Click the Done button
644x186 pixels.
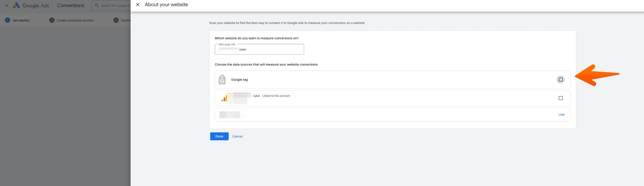[x=219, y=136]
